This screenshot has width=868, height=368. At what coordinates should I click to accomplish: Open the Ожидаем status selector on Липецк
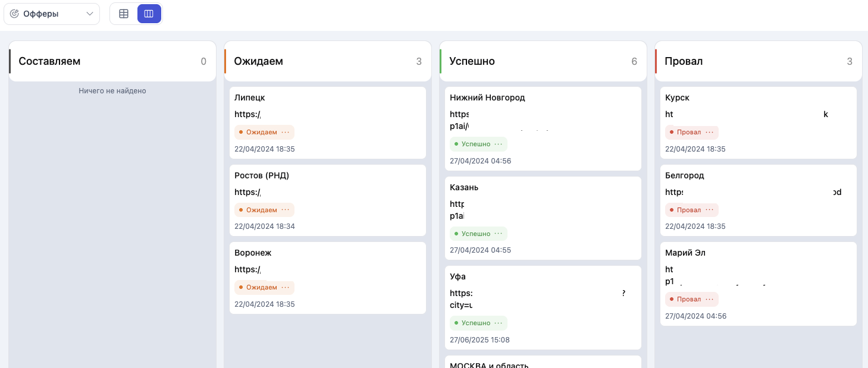click(261, 132)
